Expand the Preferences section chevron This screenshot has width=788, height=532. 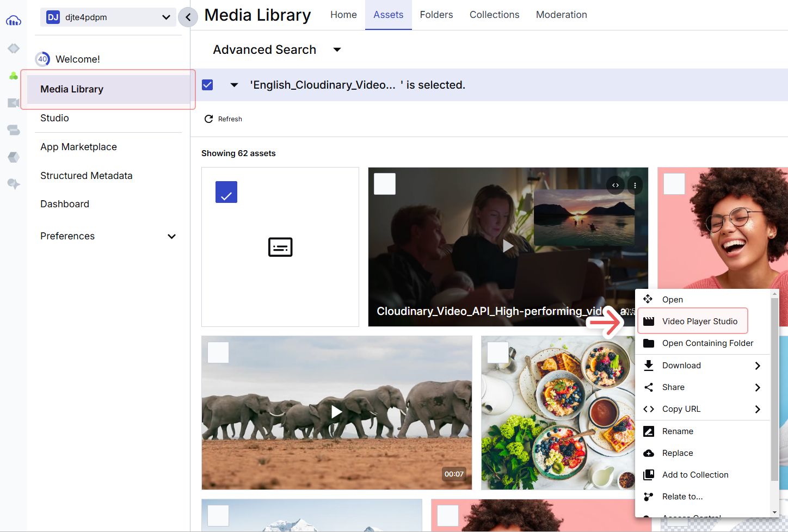click(172, 236)
